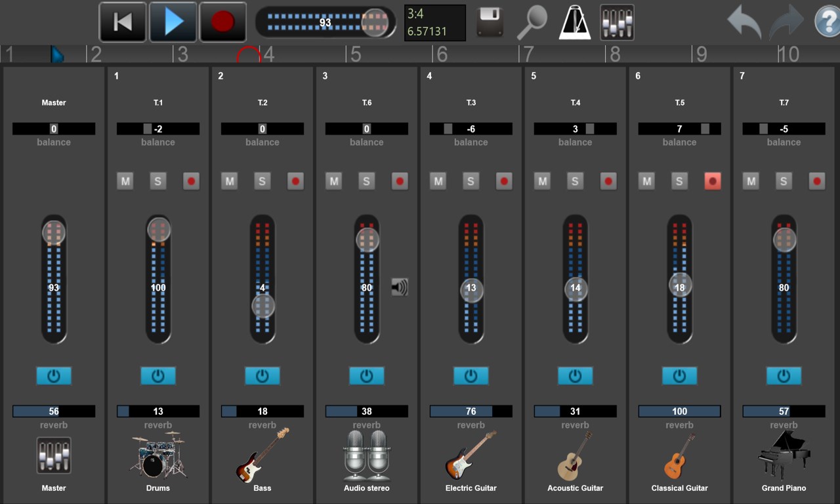Click the undo arrow
Screen dimensions: 840x504
743,22
